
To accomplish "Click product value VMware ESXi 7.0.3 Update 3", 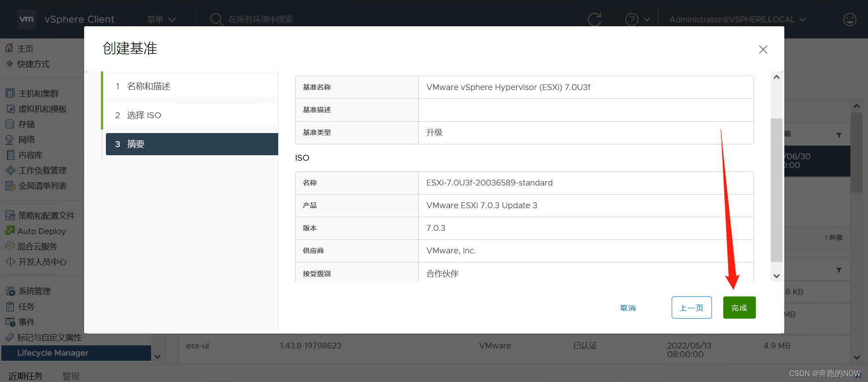I will click(482, 205).
